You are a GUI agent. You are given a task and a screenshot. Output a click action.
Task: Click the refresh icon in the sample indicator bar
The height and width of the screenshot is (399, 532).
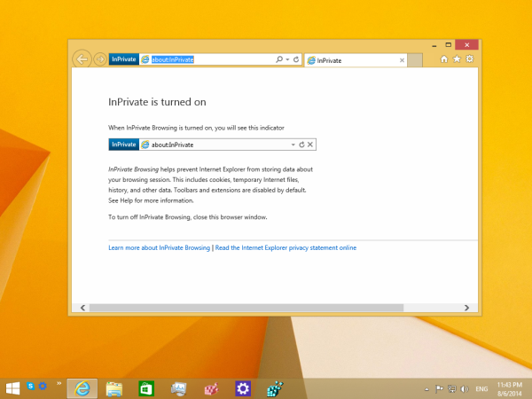[301, 145]
